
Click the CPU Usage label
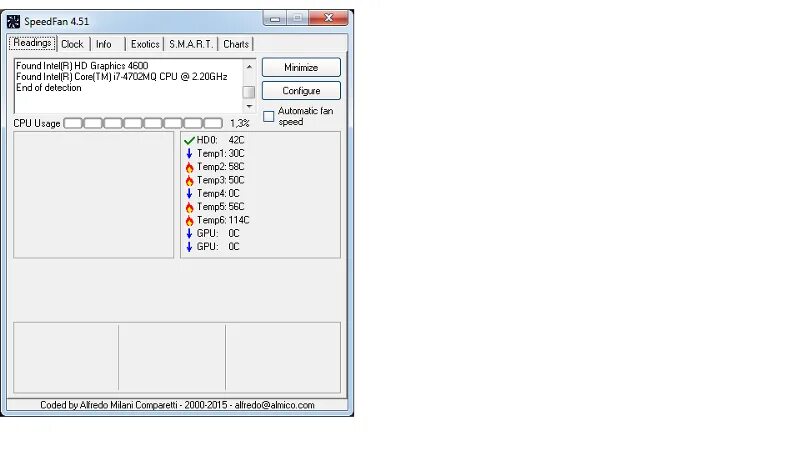[37, 123]
